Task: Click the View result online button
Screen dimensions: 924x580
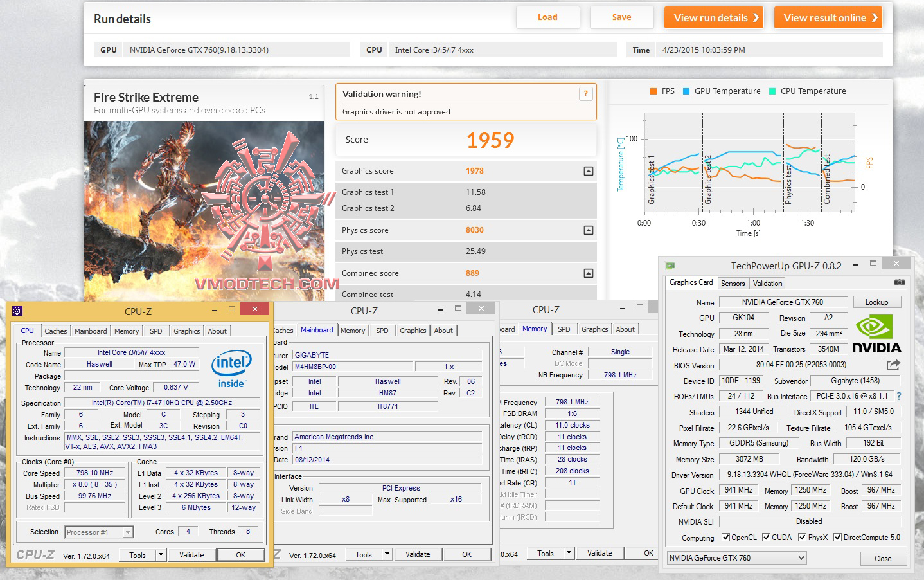Action: (x=828, y=17)
